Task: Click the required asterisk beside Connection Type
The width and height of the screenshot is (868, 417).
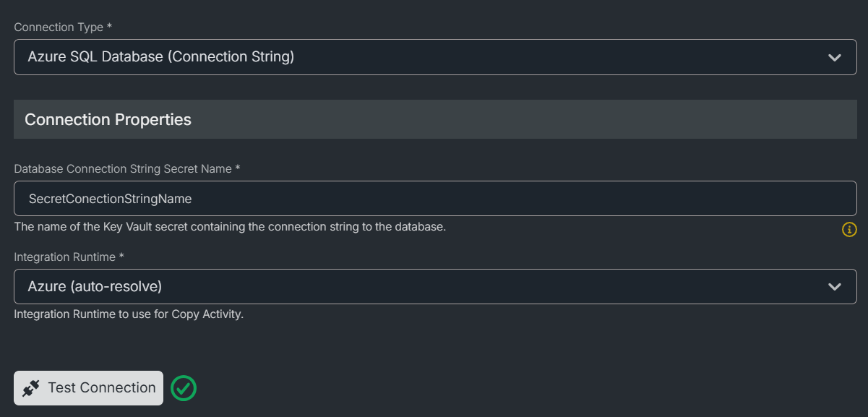Action: [x=109, y=27]
